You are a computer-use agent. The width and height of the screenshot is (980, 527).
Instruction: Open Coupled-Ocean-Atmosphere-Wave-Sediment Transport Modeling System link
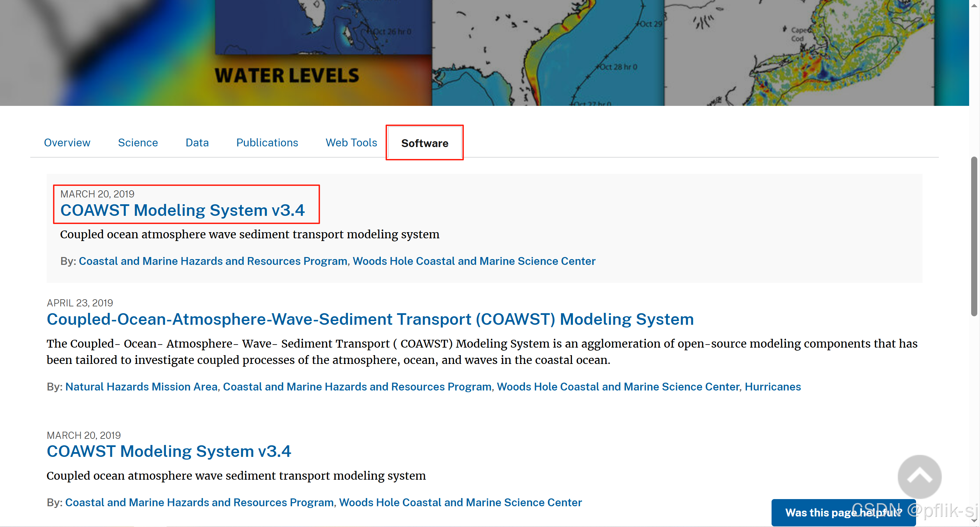coord(370,319)
